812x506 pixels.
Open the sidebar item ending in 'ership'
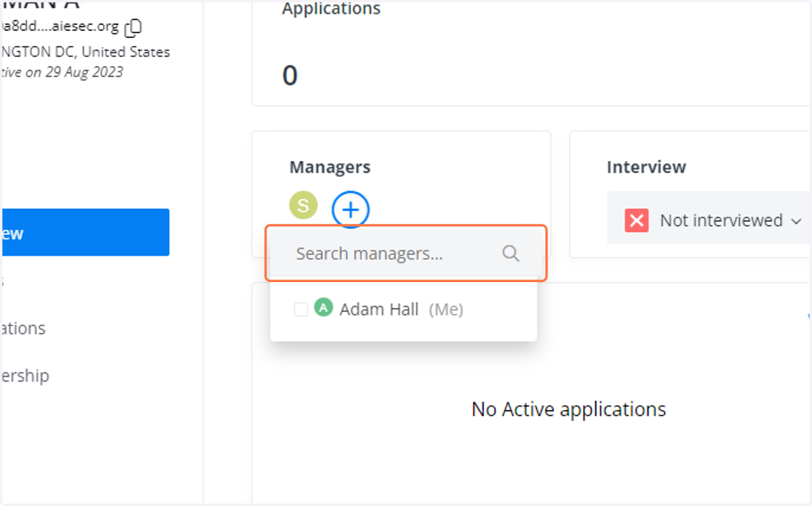click(x=24, y=376)
